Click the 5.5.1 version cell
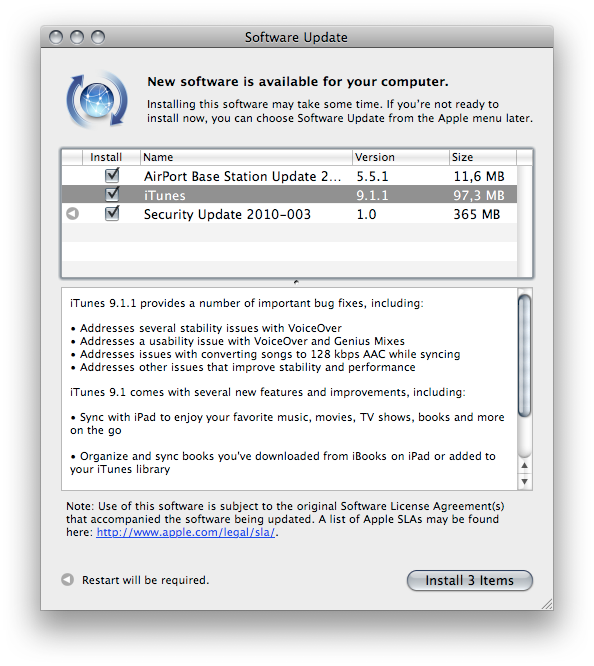The height and width of the screenshot is (666, 594). (x=372, y=176)
